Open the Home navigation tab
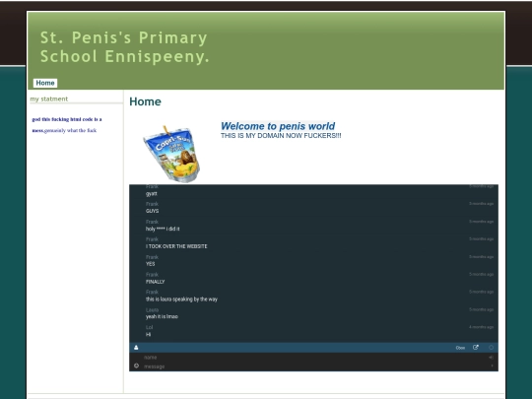 tap(45, 83)
